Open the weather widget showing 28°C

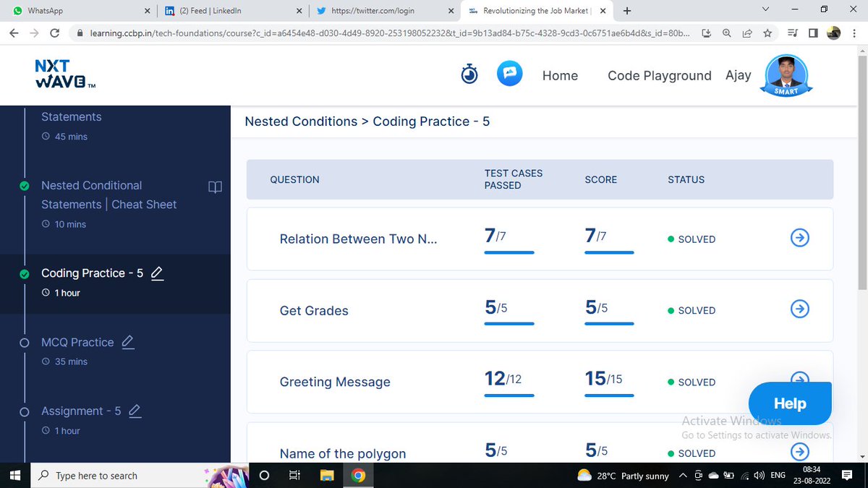point(623,476)
